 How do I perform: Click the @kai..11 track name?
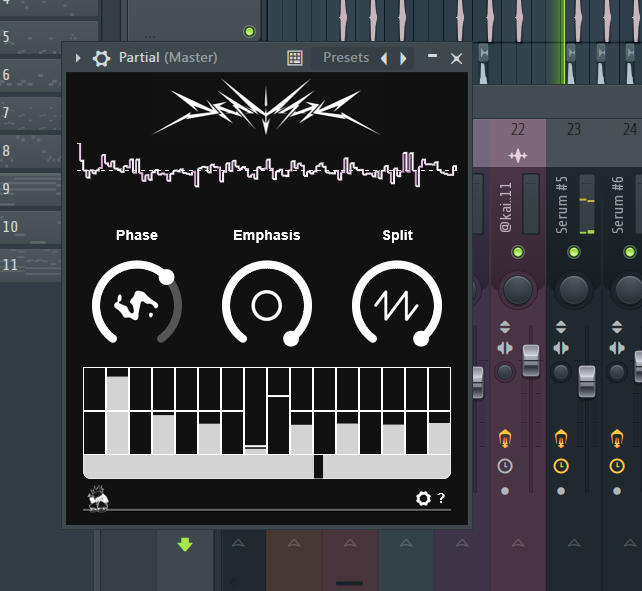(x=505, y=208)
